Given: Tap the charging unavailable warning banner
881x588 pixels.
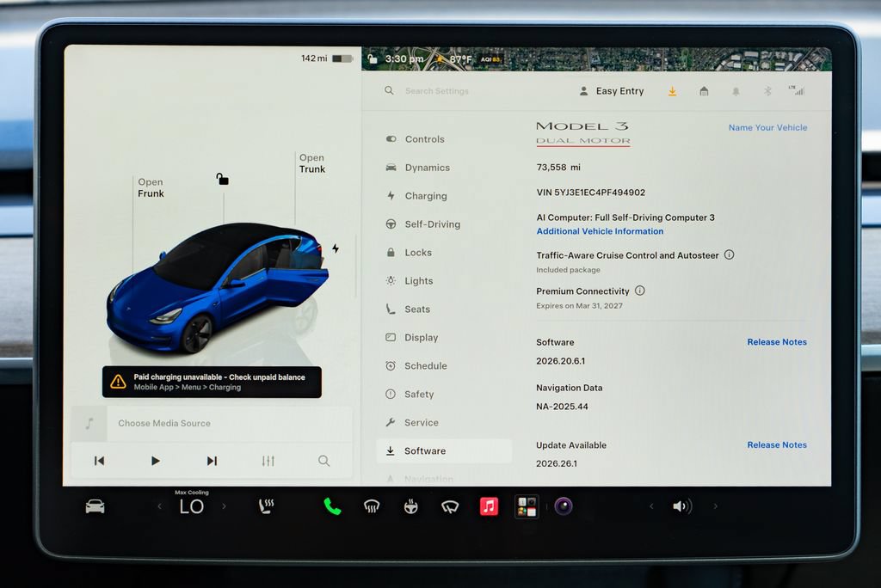Looking at the screenshot, I should tap(212, 382).
